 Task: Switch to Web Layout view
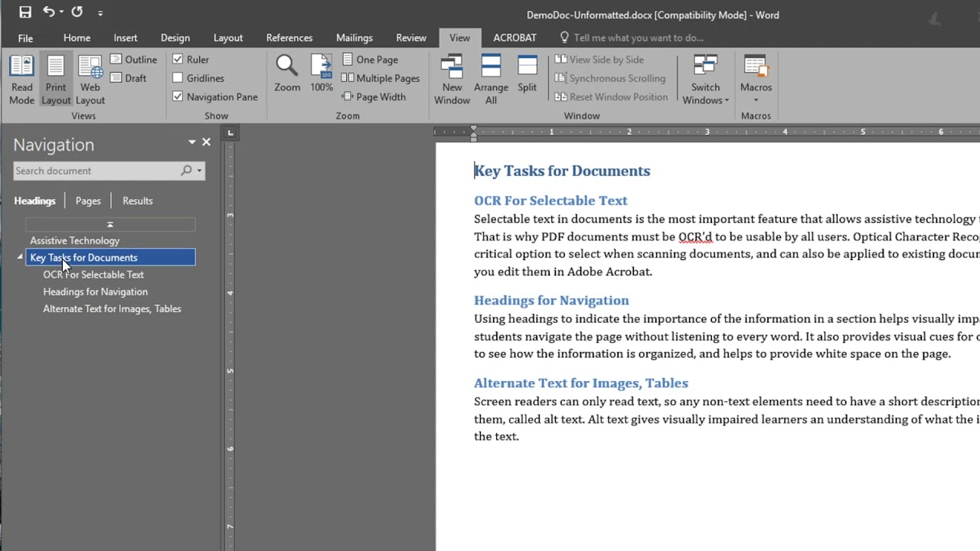coord(90,80)
